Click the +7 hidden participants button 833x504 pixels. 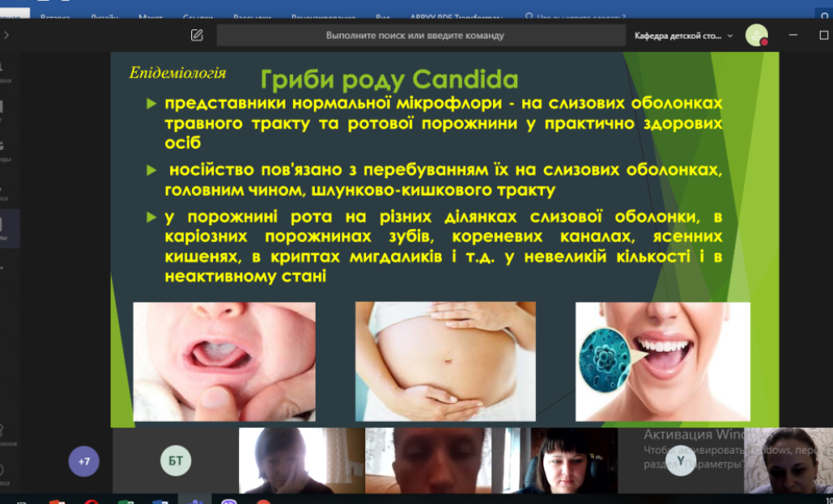(x=84, y=460)
